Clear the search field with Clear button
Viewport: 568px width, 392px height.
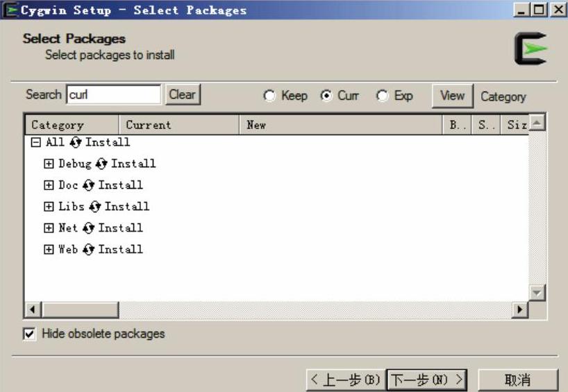(183, 95)
